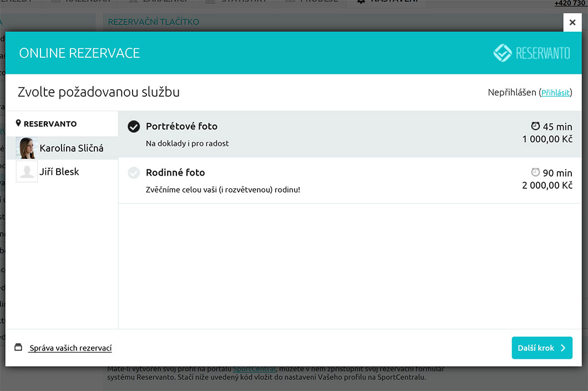Viewport: 588px width, 391px height.
Task: Select the Rodinné foto checkmark circle
Action: point(134,173)
